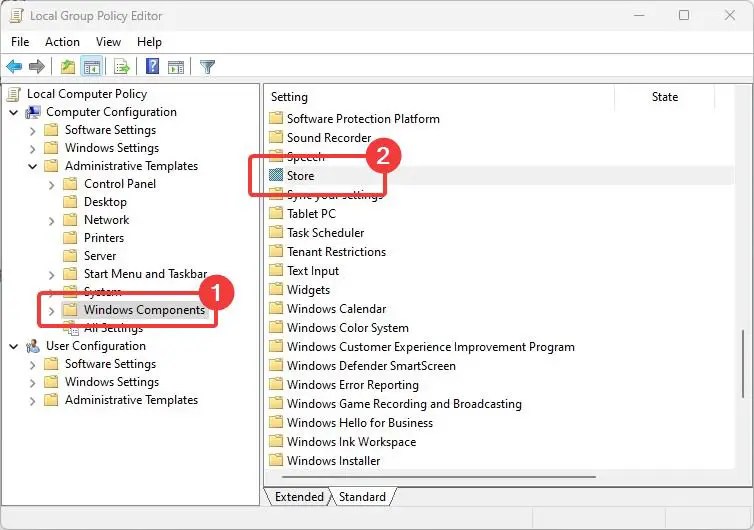Expand Software Settings under Computer Configuration
This screenshot has width=754, height=530.
click(x=32, y=131)
